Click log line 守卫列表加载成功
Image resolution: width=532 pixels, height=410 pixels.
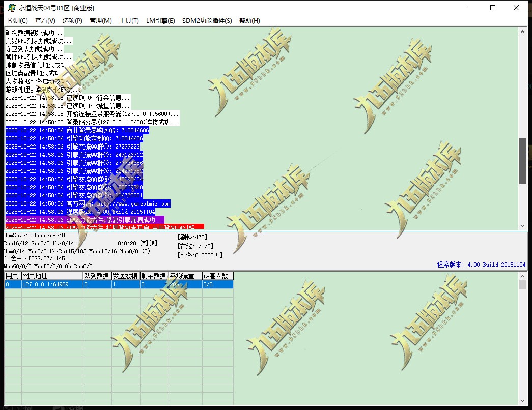(x=34, y=49)
